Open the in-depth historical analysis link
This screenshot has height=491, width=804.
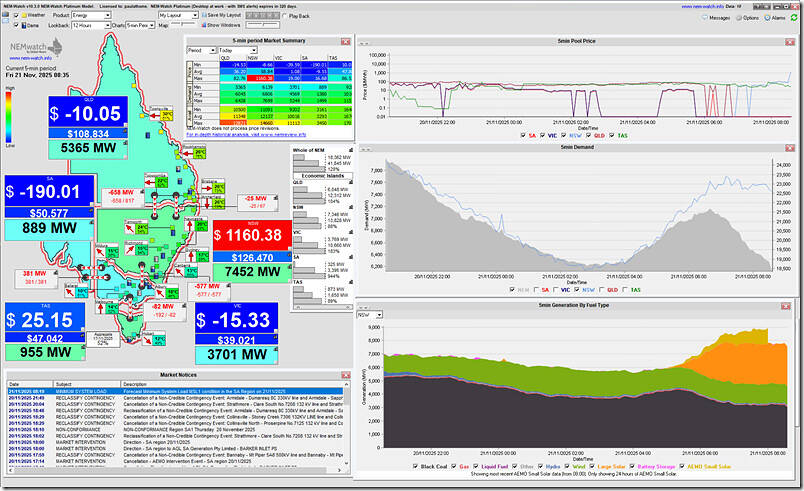(x=246, y=135)
